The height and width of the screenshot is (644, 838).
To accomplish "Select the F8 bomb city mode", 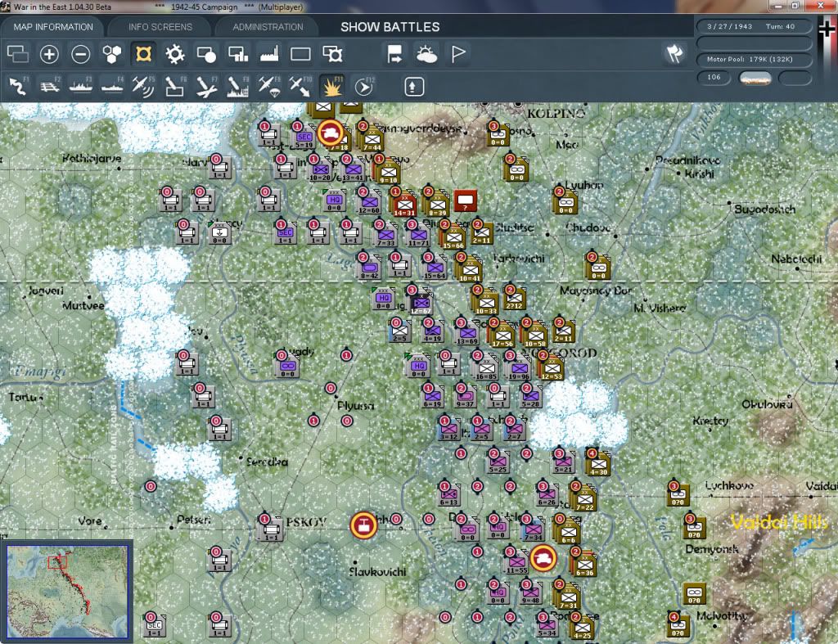I will [x=238, y=87].
